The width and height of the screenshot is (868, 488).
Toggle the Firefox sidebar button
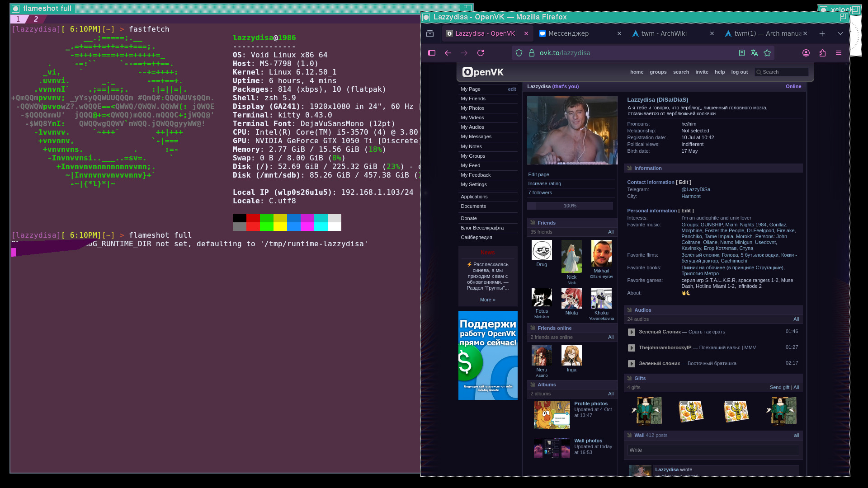(x=432, y=53)
